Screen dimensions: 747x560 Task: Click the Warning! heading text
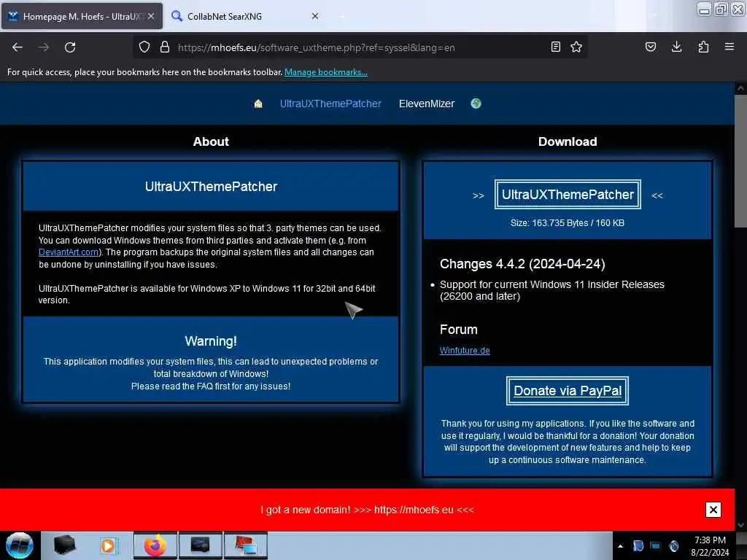(x=211, y=341)
